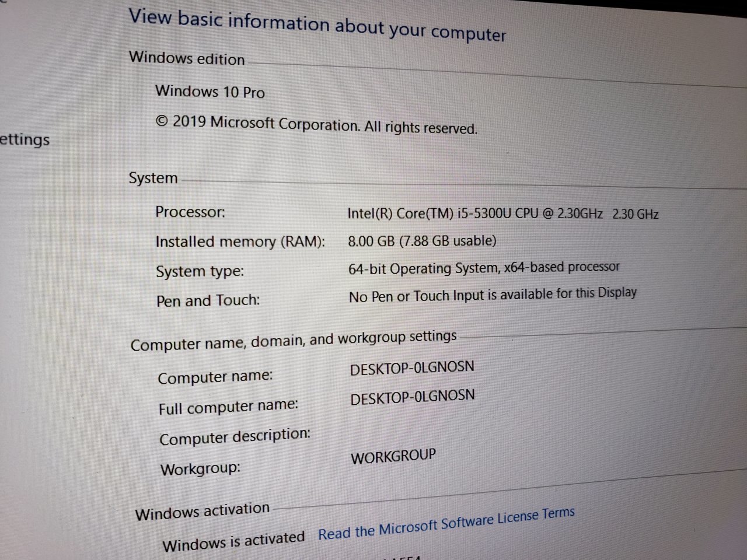Click the 'Pen and Touch:' label
The width and height of the screenshot is (747, 560).
[208, 300]
